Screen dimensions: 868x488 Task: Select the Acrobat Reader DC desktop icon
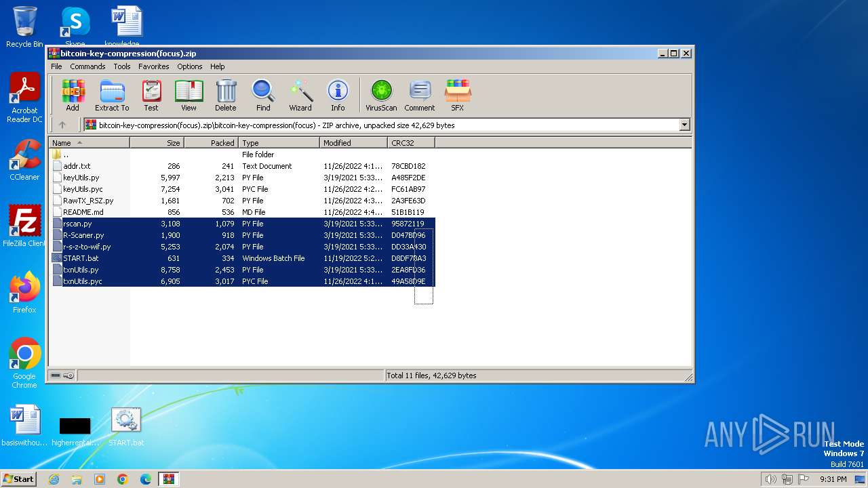tap(24, 98)
